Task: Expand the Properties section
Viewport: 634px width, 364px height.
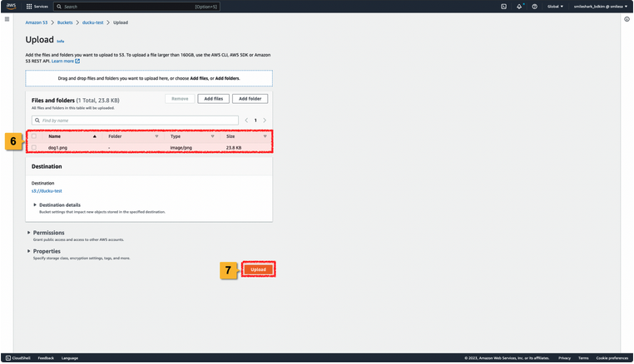Action: (29, 251)
